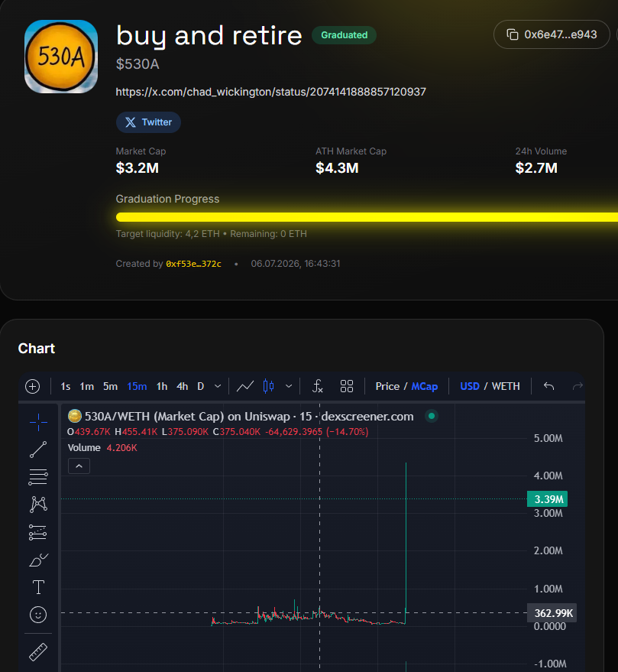Click the ATH Market Cap $4.3M value
618x672 pixels.
337,167
